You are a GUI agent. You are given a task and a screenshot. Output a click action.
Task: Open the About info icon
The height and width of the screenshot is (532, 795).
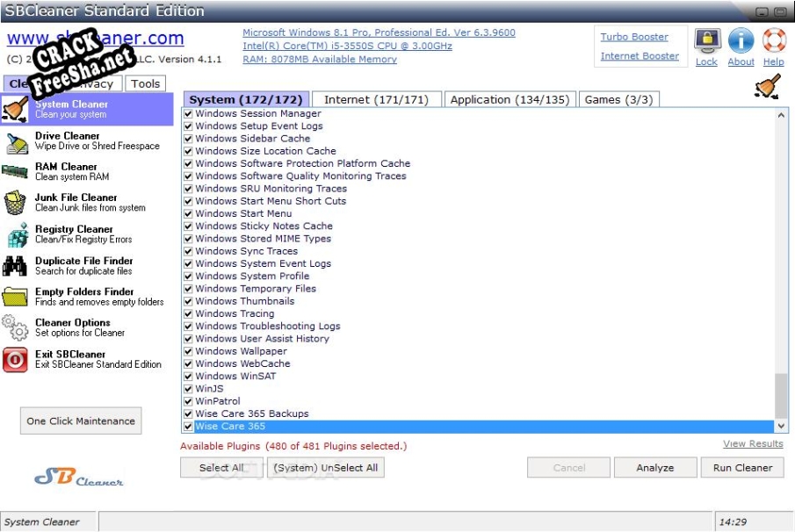[741, 41]
